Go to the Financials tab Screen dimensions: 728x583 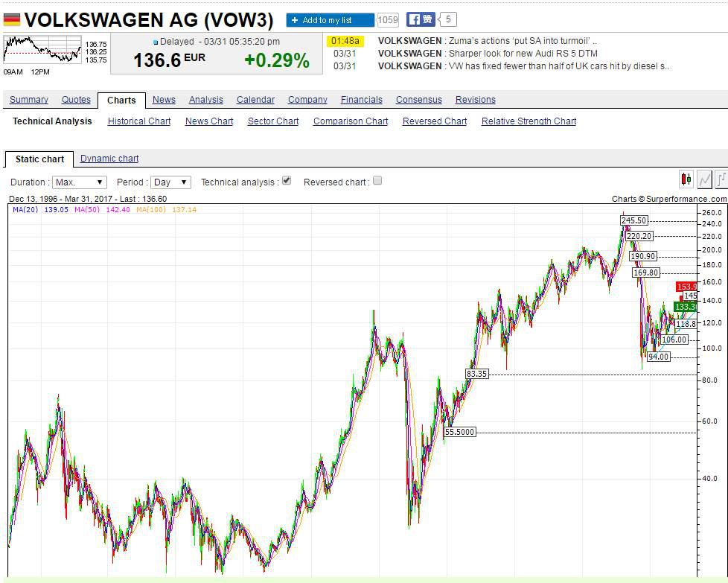362,100
